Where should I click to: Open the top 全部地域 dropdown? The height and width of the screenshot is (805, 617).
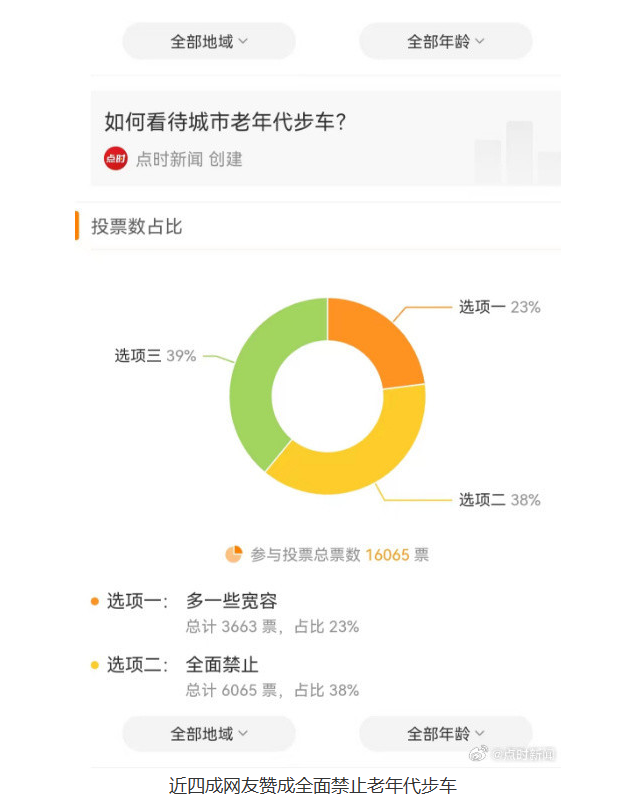click(x=207, y=41)
